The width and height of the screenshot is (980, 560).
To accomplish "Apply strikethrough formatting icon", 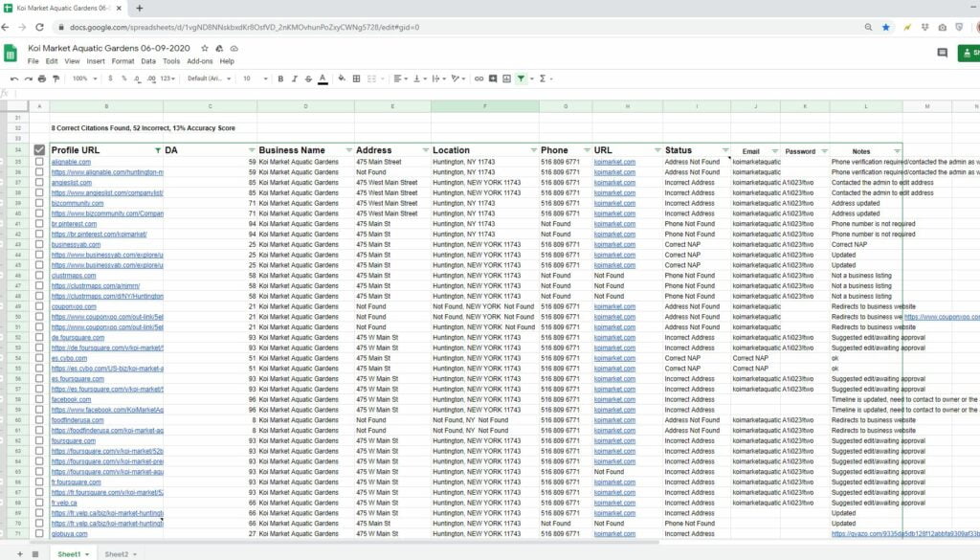I will coord(308,78).
